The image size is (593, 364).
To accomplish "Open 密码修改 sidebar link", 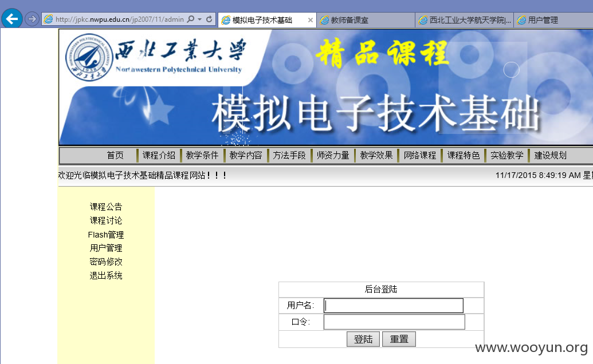I will (106, 262).
